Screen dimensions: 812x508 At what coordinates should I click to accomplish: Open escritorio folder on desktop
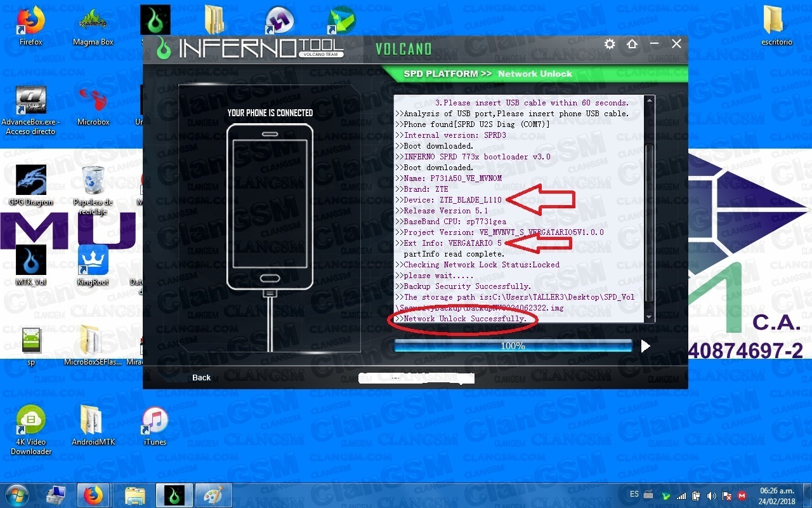[x=776, y=26]
